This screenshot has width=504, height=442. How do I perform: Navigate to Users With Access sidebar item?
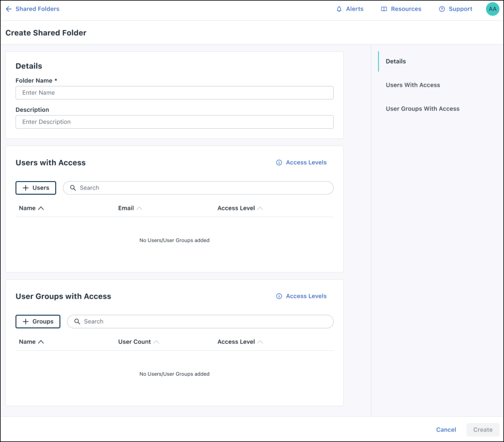point(413,85)
